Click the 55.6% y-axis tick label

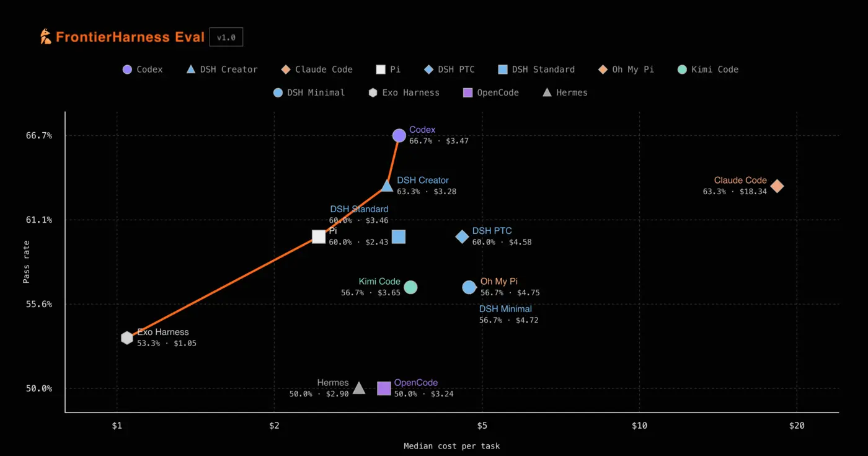click(x=40, y=304)
